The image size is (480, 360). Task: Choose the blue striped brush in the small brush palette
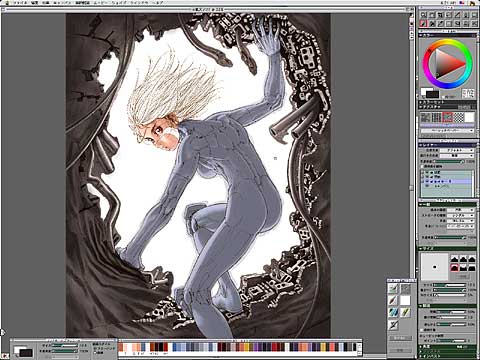coord(394,312)
